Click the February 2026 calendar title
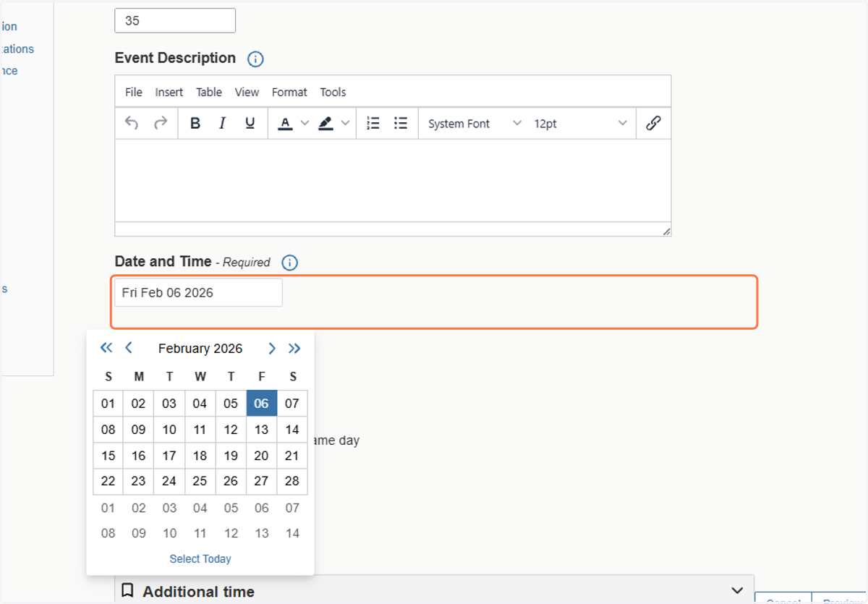The image size is (868, 604). [200, 348]
